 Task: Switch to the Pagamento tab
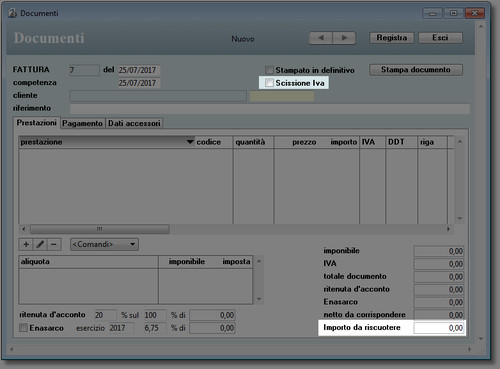tap(82, 123)
